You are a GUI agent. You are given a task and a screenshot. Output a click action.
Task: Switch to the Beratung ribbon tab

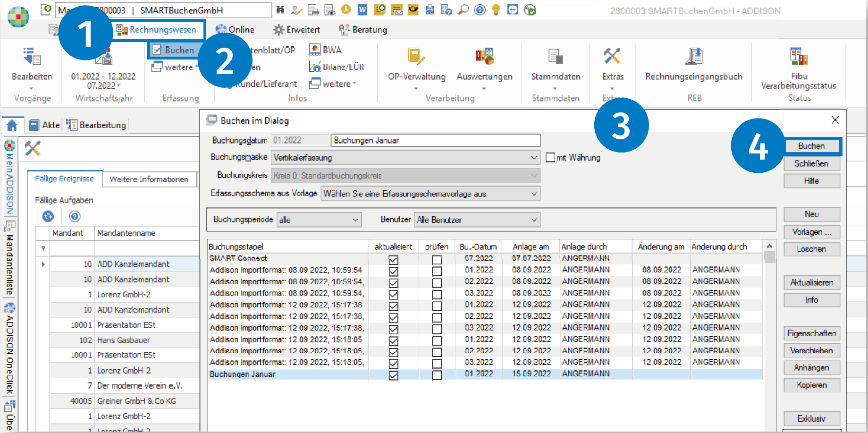[363, 29]
